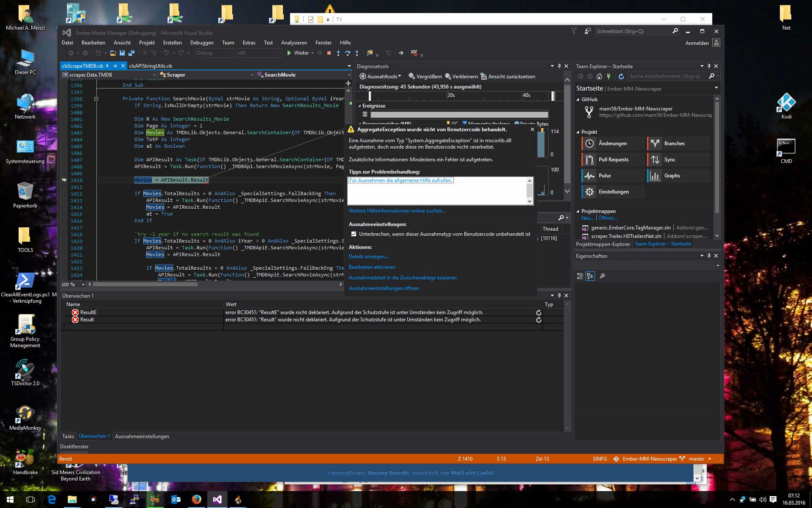Click the wrench property pages icon
Image resolution: width=812 pixels, height=508 pixels.
[603, 276]
